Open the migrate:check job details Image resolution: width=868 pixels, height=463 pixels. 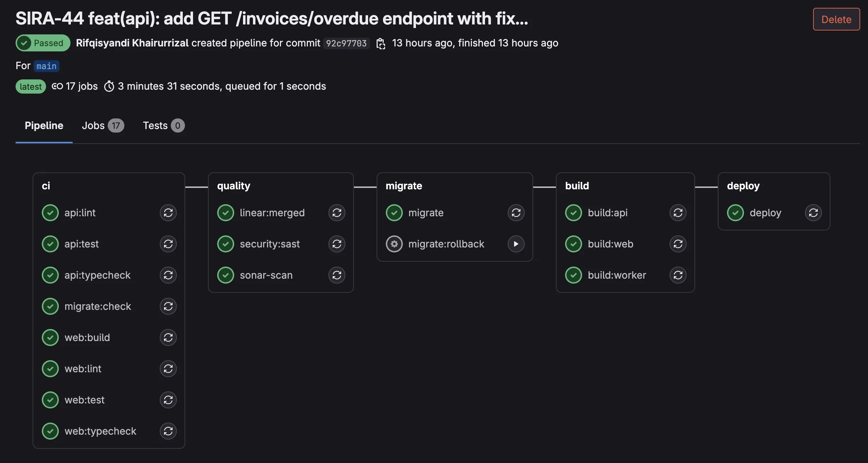pyautogui.click(x=97, y=306)
